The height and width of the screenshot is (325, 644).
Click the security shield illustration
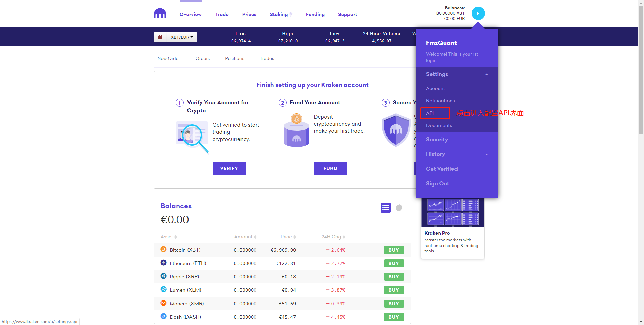tap(396, 130)
